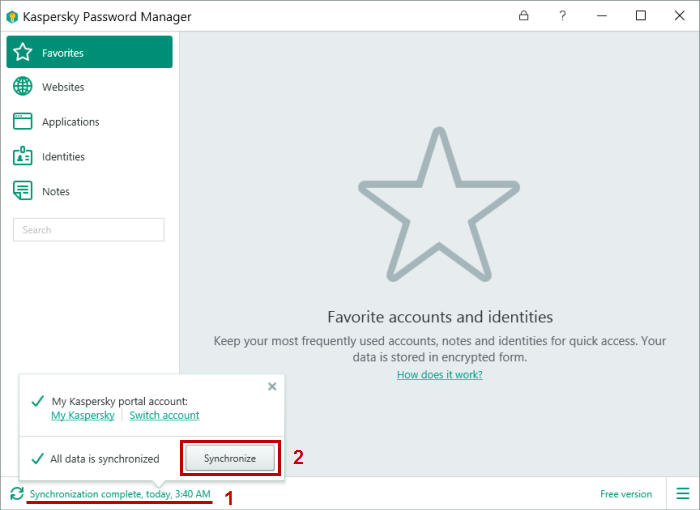
Task: Open the hamburger menu at bottom right
Action: coord(683,494)
